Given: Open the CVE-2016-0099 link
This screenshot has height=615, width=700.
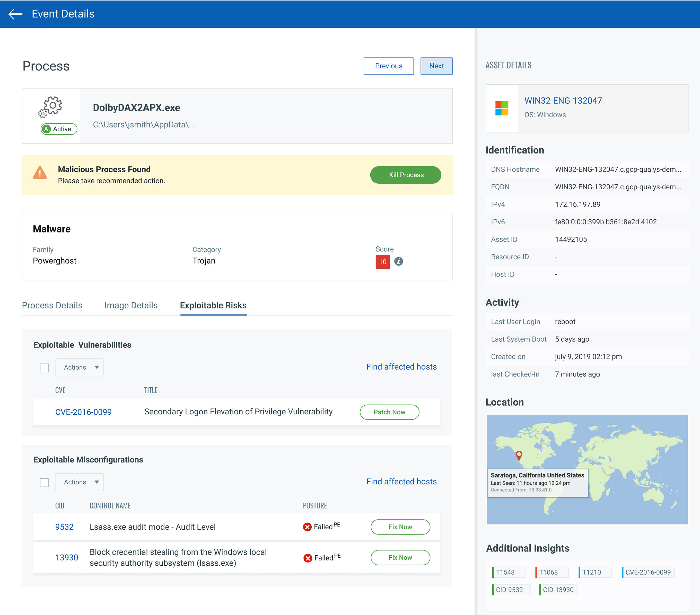Looking at the screenshot, I should [x=83, y=412].
